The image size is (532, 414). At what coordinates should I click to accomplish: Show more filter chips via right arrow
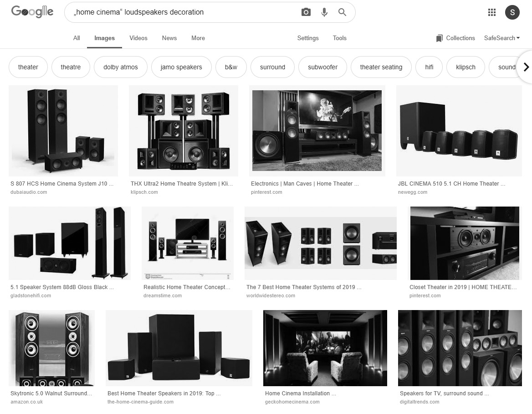tap(526, 67)
